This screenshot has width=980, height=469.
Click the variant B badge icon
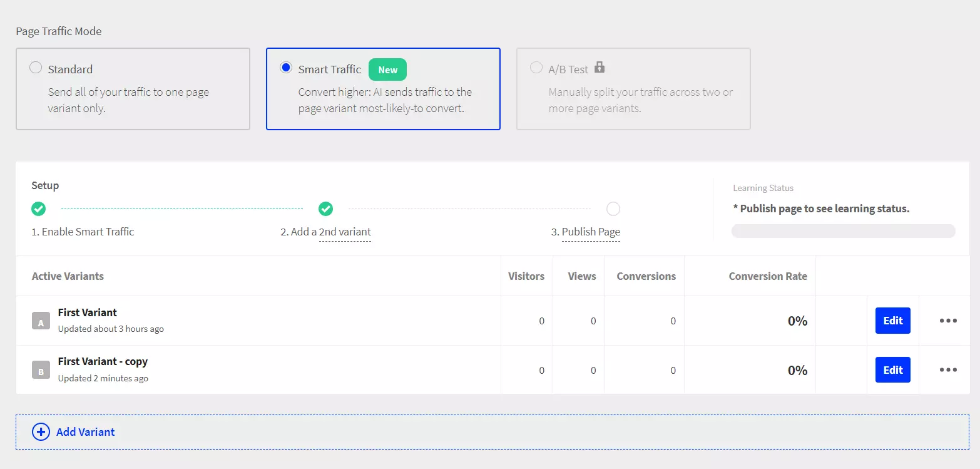(x=41, y=370)
